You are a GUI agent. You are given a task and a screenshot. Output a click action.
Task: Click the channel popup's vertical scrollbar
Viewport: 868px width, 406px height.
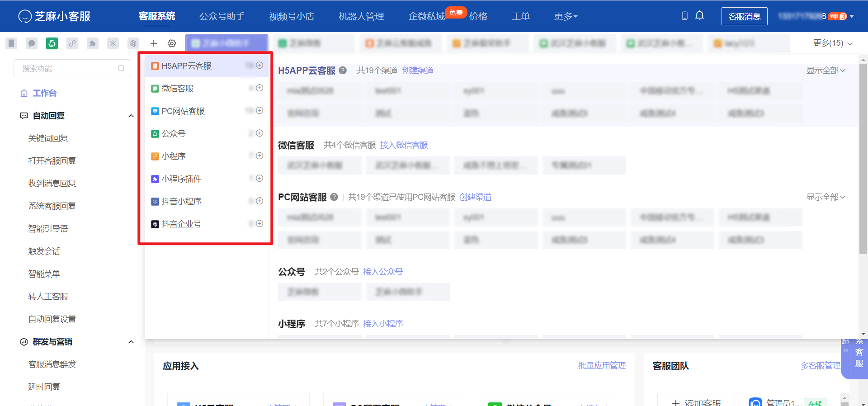tap(863, 158)
